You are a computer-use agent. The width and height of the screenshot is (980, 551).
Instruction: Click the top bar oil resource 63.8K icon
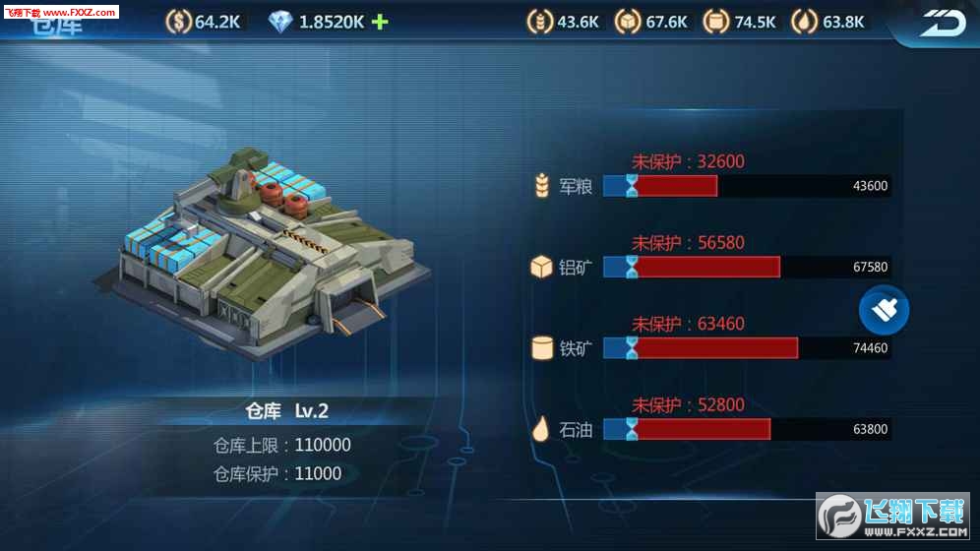[x=805, y=22]
